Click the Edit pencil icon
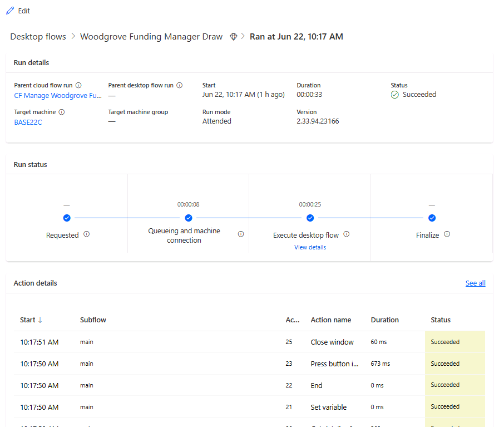 point(10,11)
